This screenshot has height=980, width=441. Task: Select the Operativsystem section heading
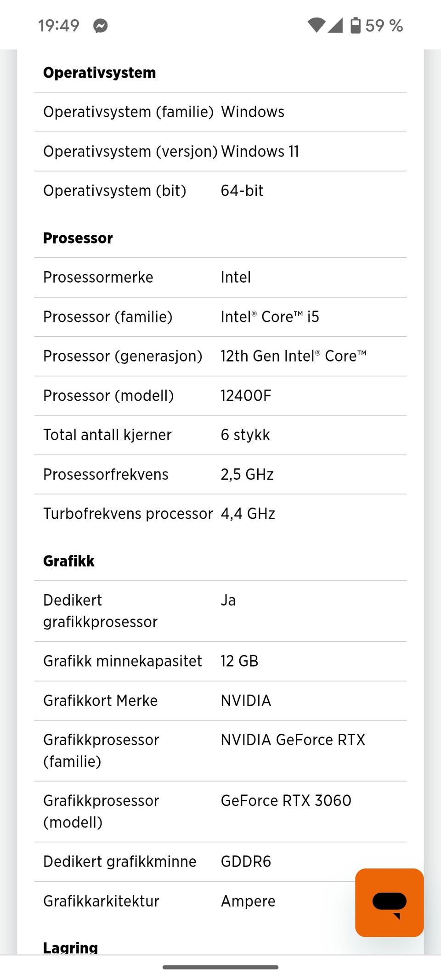click(x=99, y=73)
